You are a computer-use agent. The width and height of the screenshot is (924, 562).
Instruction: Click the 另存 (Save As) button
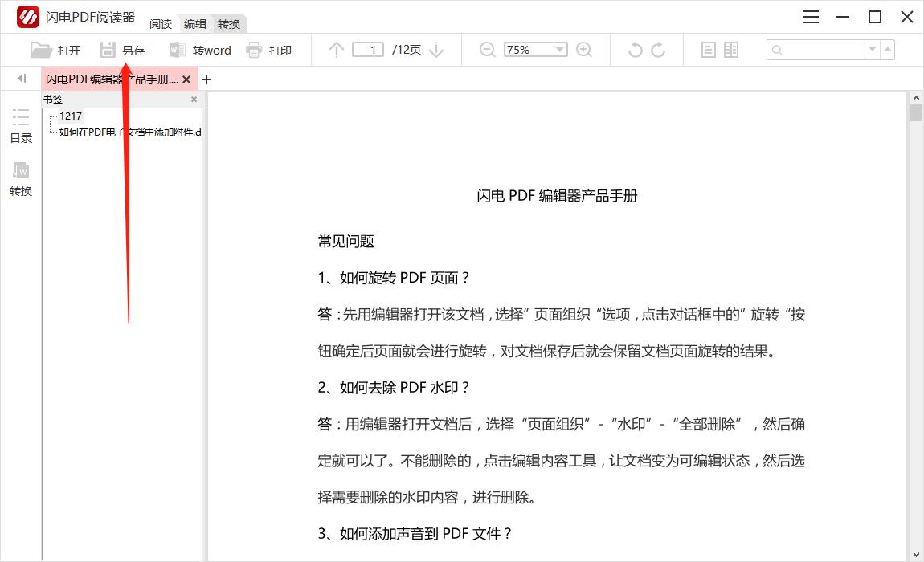[x=122, y=51]
